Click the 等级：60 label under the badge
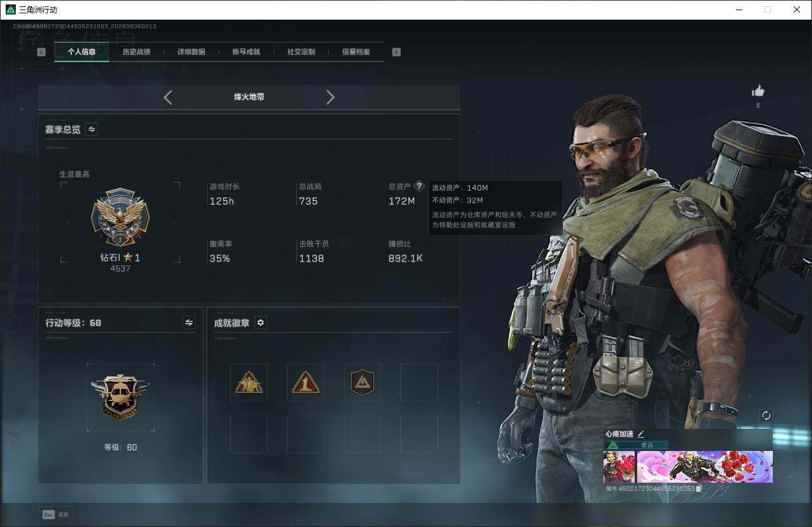This screenshot has width=812, height=527. coord(120,447)
